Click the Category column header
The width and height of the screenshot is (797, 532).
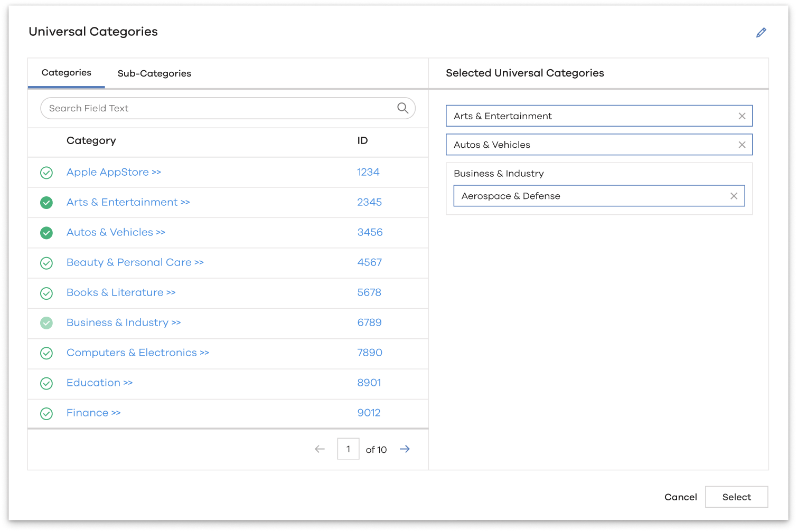[x=91, y=140]
